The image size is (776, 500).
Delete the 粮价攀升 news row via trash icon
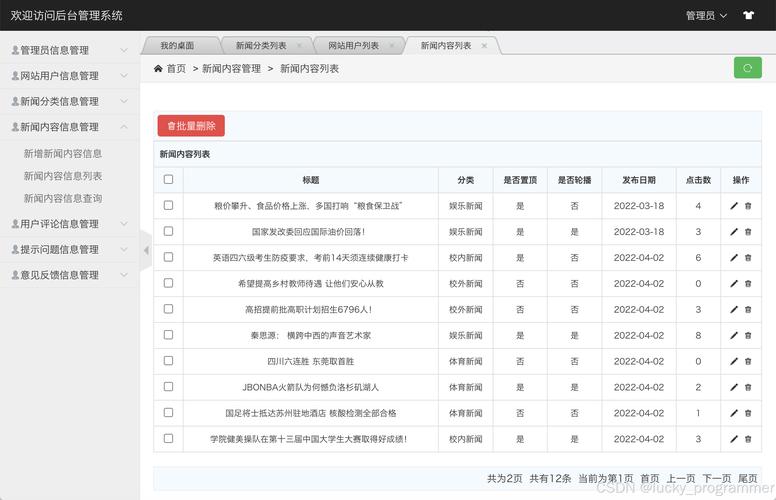point(748,206)
